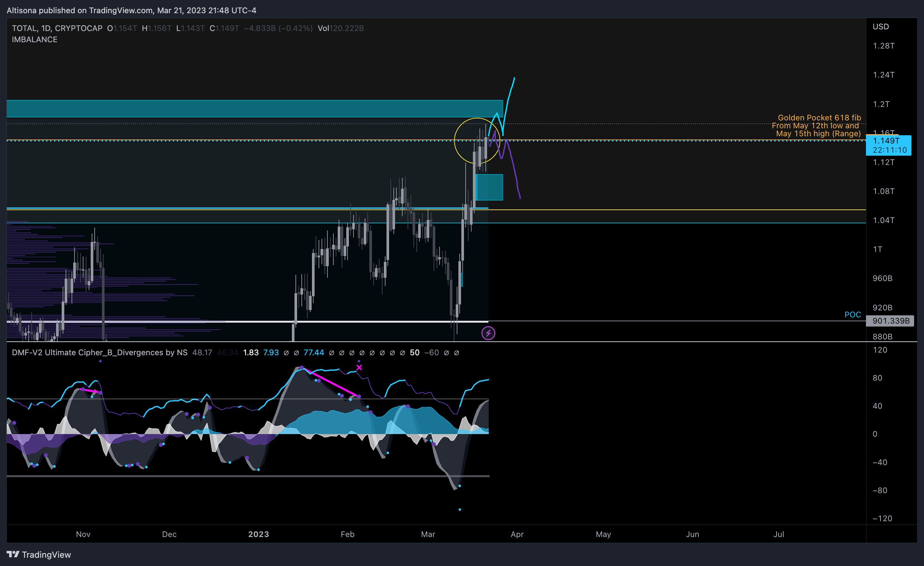Click the high value H1.156T
The image size is (924, 566).
pyautogui.click(x=156, y=28)
